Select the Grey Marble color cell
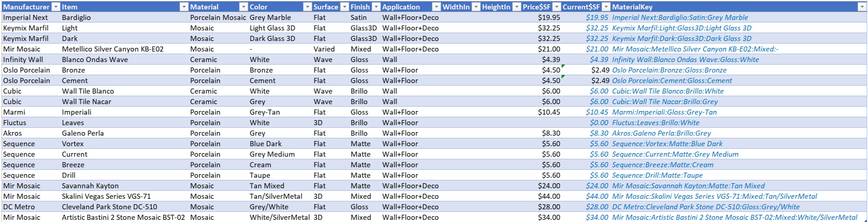868x222 pixels. point(280,17)
